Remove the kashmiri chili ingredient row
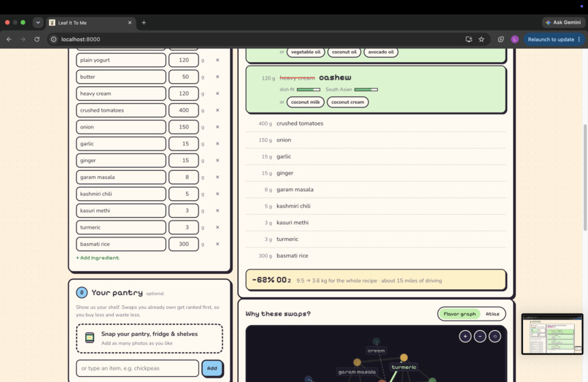This screenshot has height=382, width=588. pos(217,194)
